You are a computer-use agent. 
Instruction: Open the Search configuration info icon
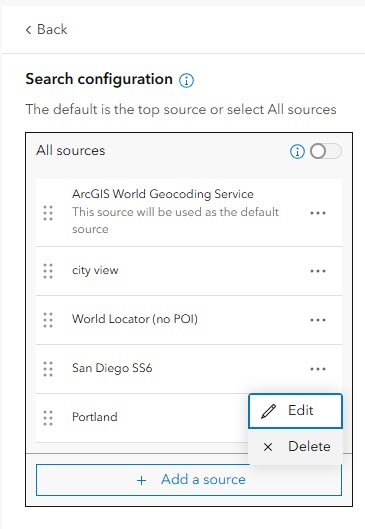click(186, 80)
